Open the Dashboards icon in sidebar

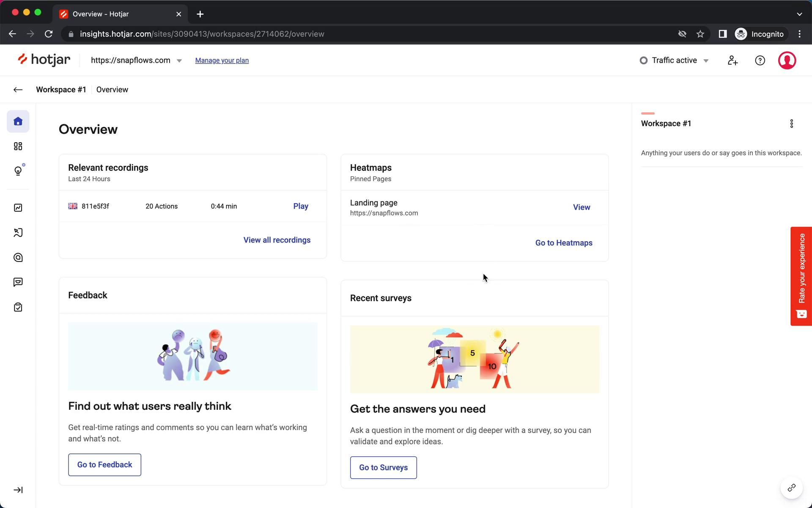(18, 146)
